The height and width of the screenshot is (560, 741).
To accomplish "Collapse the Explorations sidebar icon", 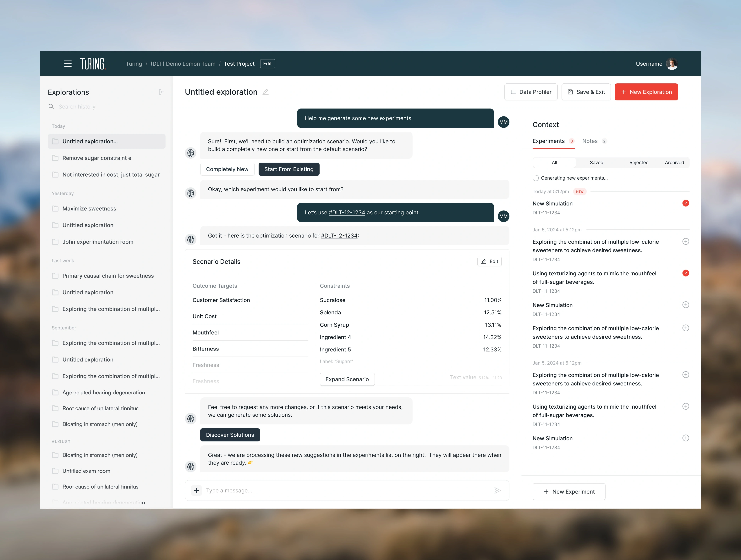I will [x=162, y=92].
